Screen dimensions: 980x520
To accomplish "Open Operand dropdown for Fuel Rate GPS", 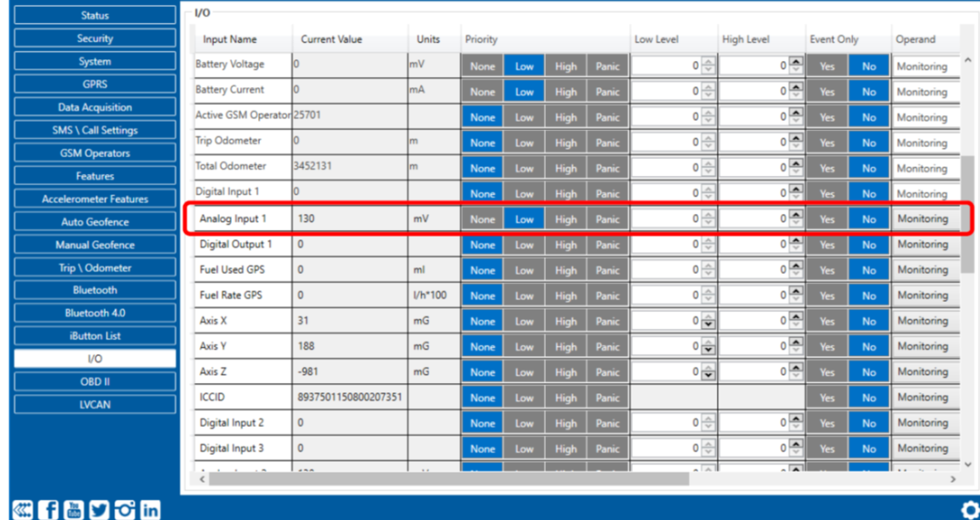I will (922, 296).
